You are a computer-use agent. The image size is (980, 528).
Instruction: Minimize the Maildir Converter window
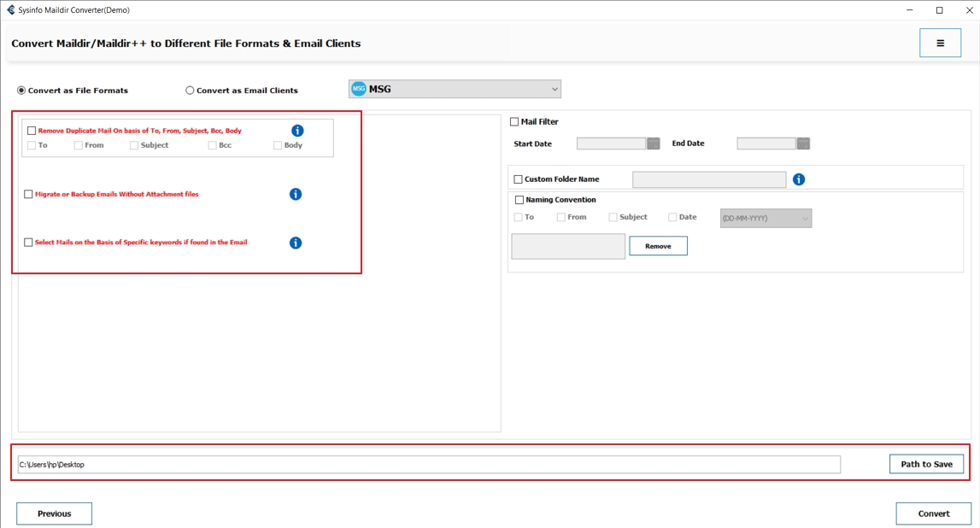[x=909, y=10]
